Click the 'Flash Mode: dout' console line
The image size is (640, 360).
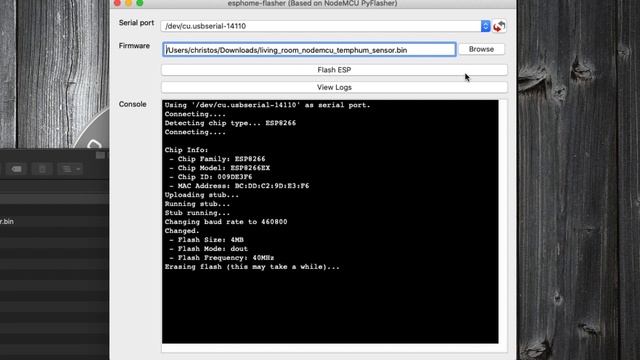coord(213,249)
